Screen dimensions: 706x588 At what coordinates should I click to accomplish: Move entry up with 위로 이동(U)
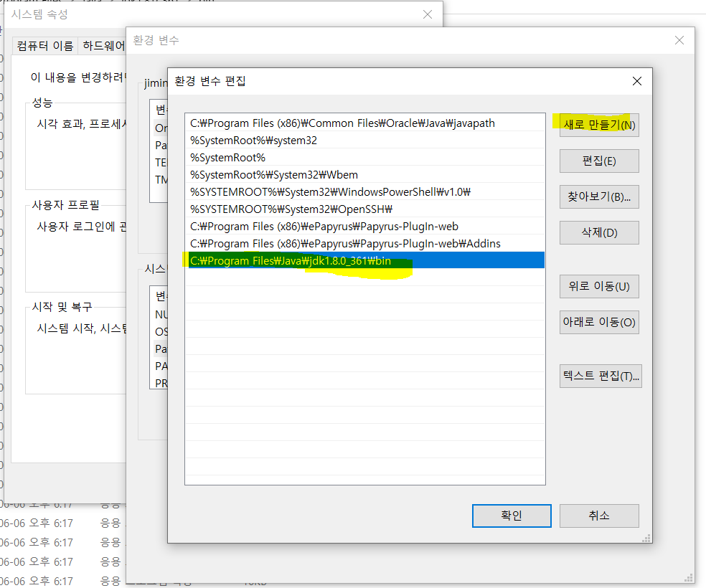pos(599,286)
